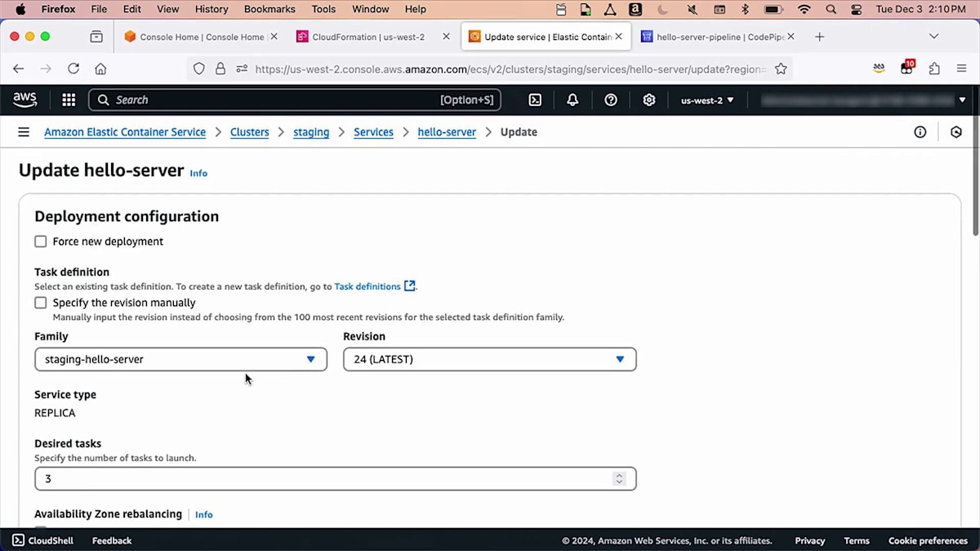Open AWS settings gear icon

click(x=649, y=100)
